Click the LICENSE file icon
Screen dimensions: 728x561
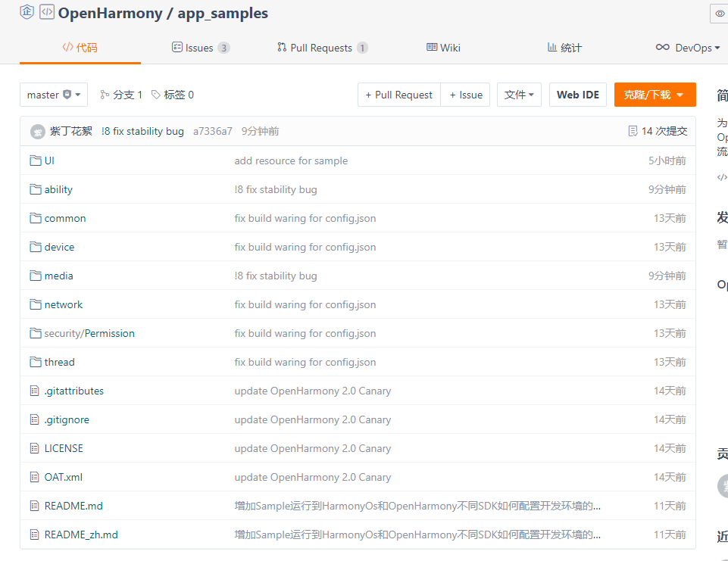pos(34,448)
